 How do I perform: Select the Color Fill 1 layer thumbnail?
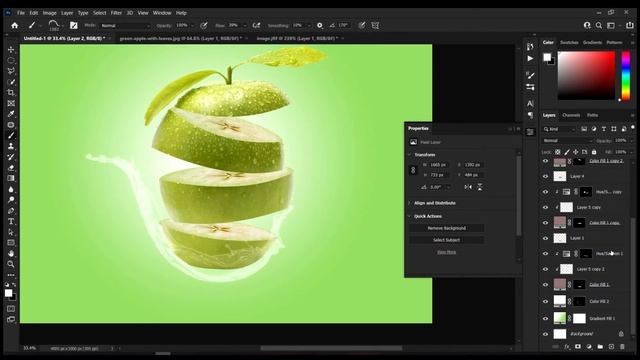pyautogui.click(x=560, y=284)
